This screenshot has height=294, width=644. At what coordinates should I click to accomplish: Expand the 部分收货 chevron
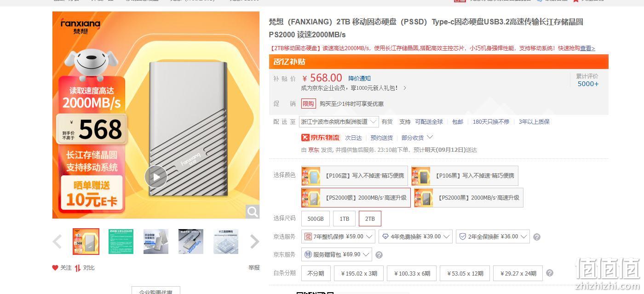(430, 137)
